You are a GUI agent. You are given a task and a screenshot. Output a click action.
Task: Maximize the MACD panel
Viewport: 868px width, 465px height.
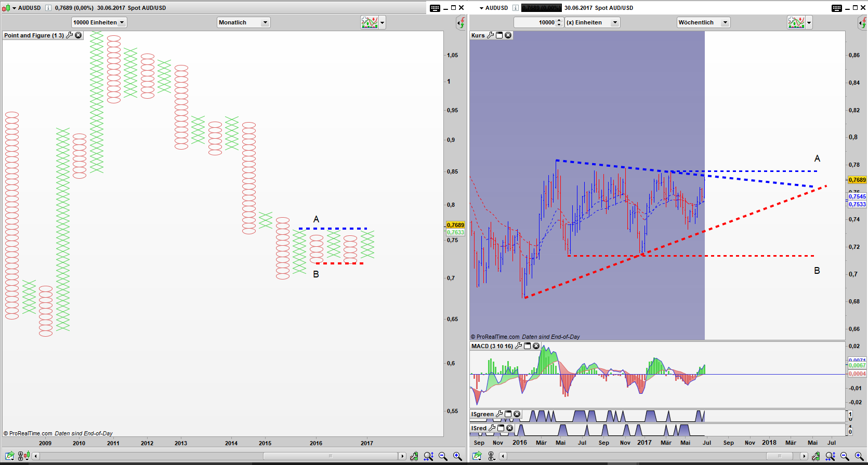528,346
